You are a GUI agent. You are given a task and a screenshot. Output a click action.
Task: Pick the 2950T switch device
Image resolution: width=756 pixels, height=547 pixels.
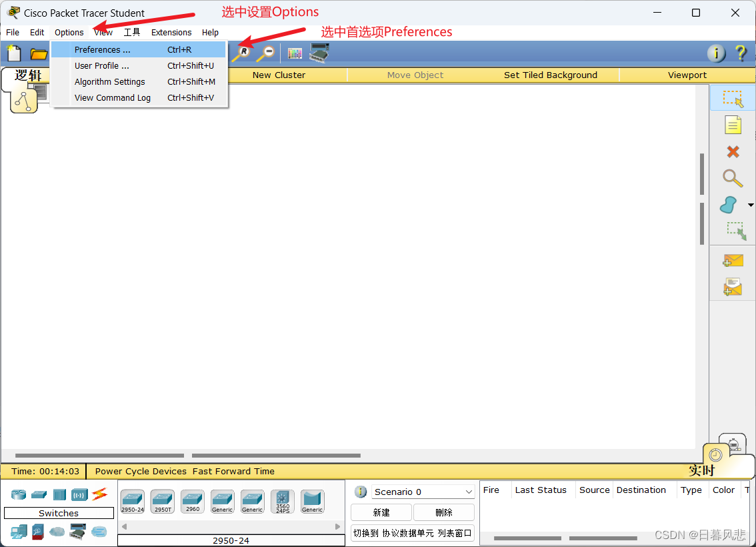(163, 502)
